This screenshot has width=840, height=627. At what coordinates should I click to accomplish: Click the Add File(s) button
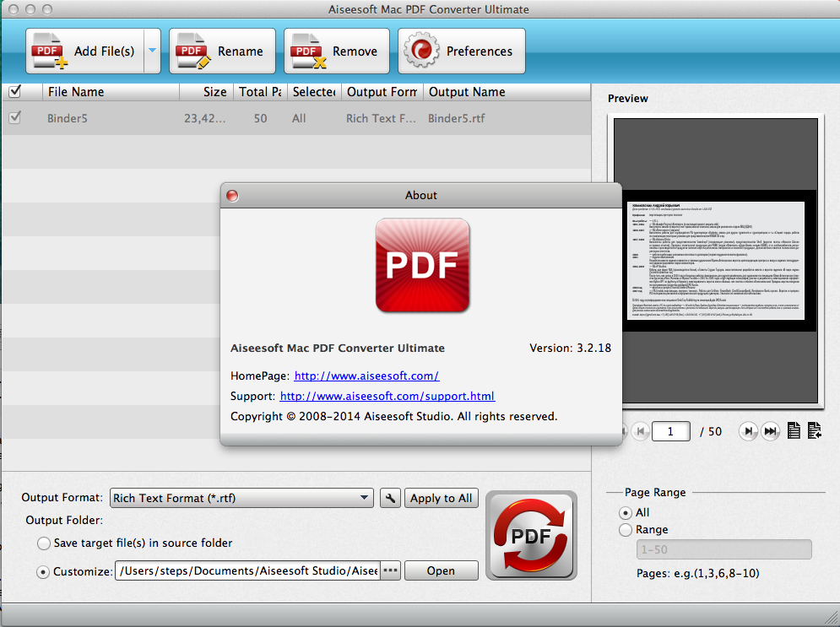point(84,51)
